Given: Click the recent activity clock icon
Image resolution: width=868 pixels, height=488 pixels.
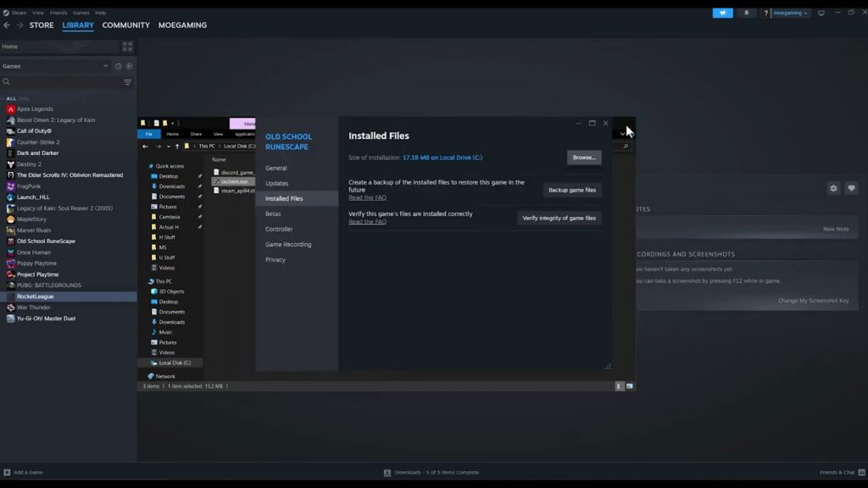Looking at the screenshot, I should [x=118, y=66].
